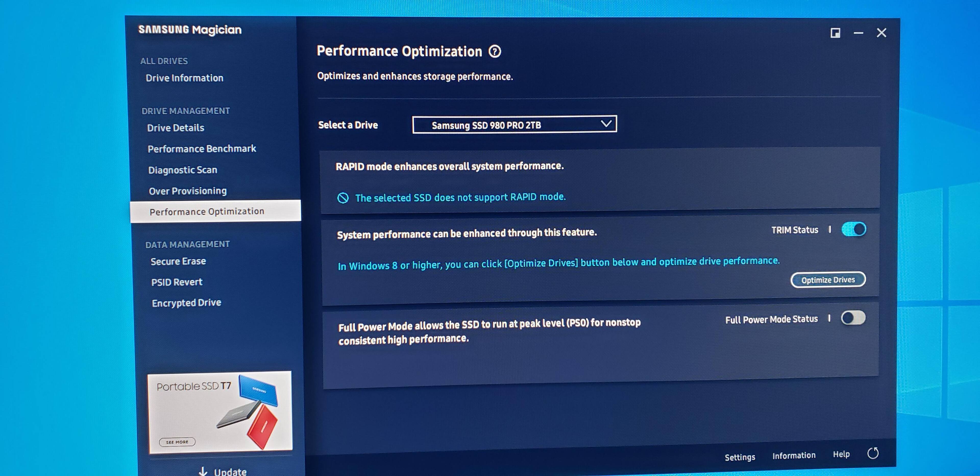Click the See More button on the T7 ad
The image size is (980, 476).
[177, 442]
